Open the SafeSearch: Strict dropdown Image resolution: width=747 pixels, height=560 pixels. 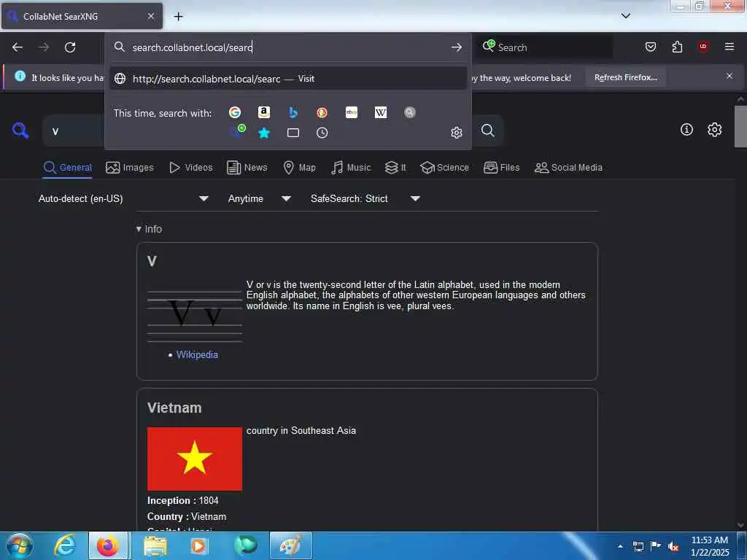[365, 198]
